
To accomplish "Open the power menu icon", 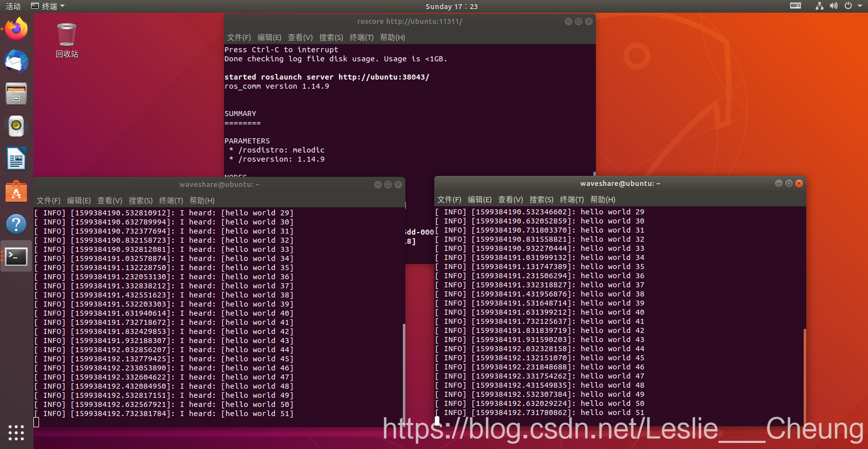I will pyautogui.click(x=848, y=6).
